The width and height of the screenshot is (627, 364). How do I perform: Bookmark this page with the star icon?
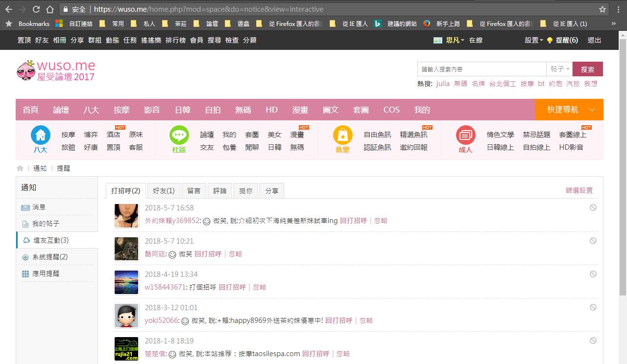pyautogui.click(x=603, y=9)
